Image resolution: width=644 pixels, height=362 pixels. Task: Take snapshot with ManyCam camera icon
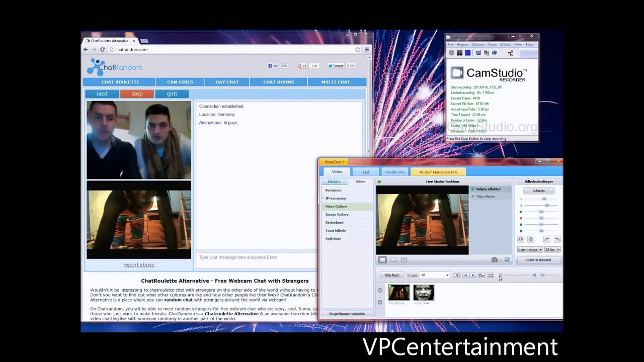tap(494, 260)
